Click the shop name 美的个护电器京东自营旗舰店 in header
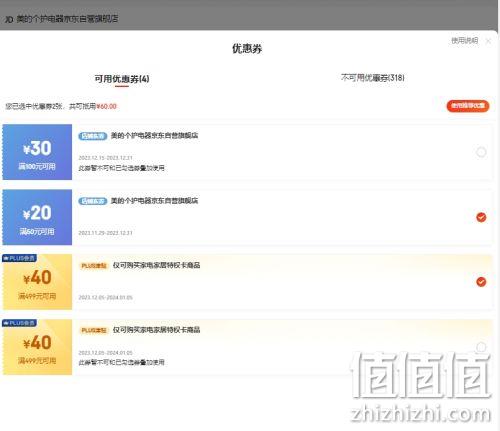The height and width of the screenshot is (431, 500). 67,19
